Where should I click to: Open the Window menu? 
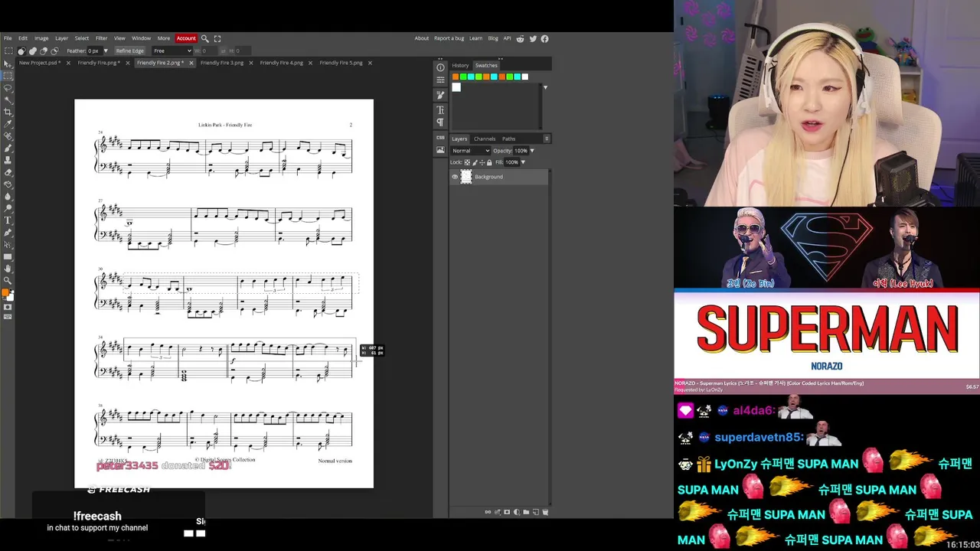pyautogui.click(x=142, y=38)
